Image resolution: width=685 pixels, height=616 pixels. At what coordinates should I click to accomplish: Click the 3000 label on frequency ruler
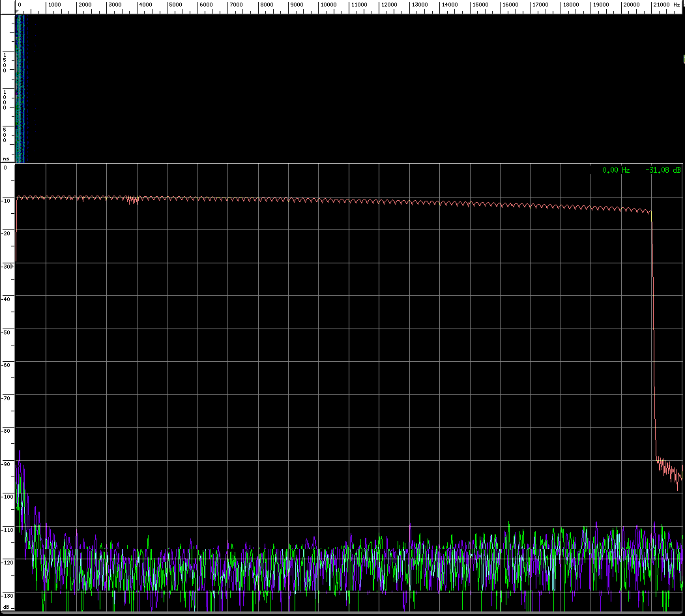[x=115, y=5]
